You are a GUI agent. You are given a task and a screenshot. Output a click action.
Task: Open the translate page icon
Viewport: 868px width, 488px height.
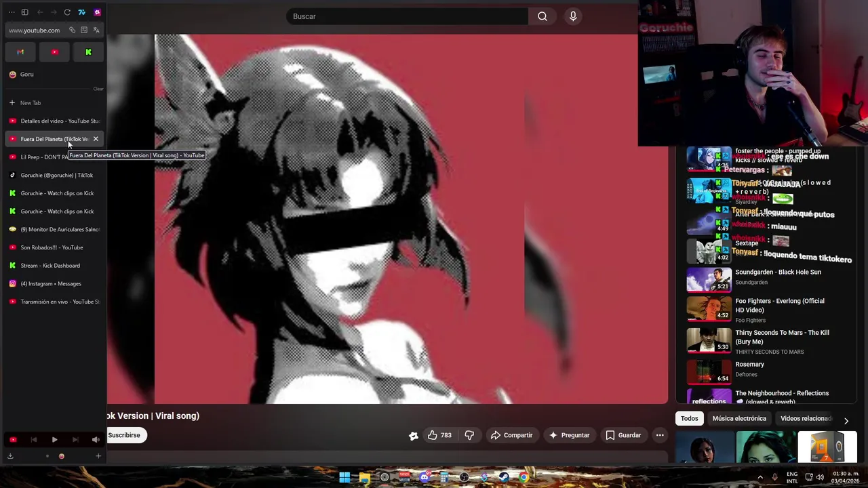pos(96,30)
